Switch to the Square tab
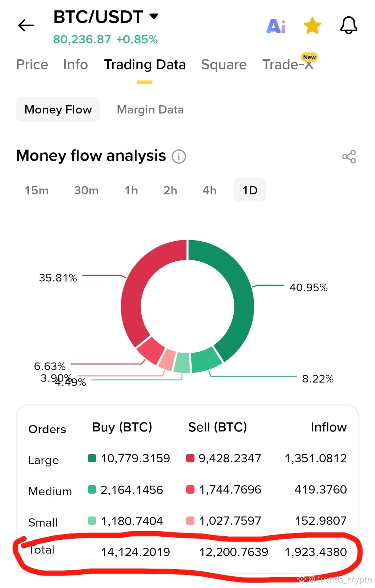This screenshot has width=375, height=588. (224, 65)
